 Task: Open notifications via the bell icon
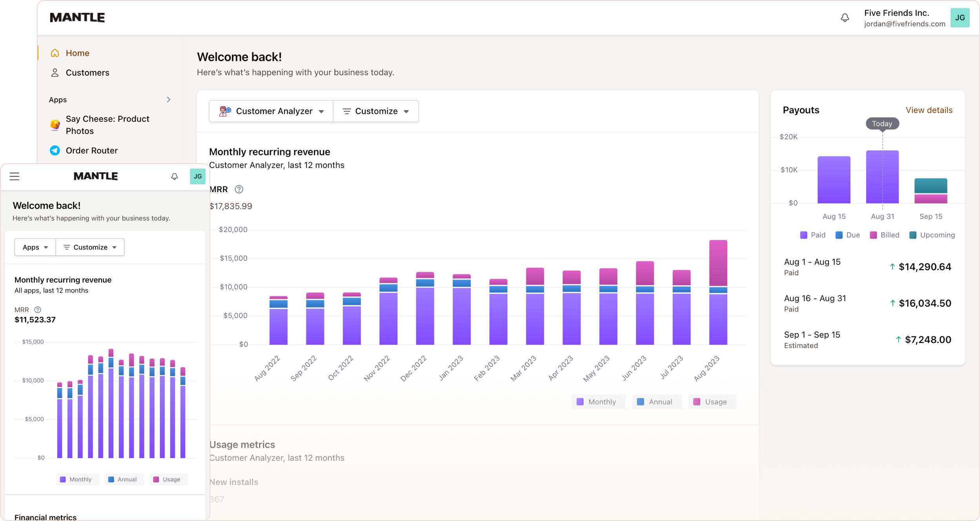click(845, 18)
